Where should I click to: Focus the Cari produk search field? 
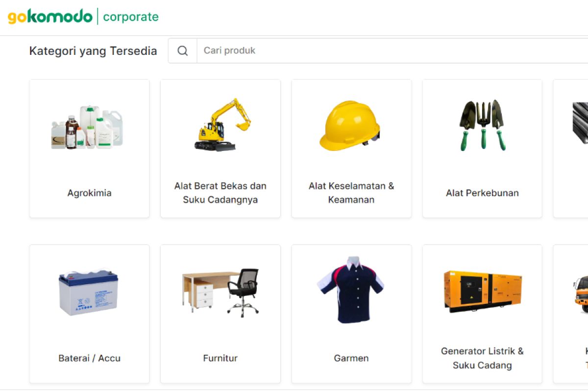point(392,50)
